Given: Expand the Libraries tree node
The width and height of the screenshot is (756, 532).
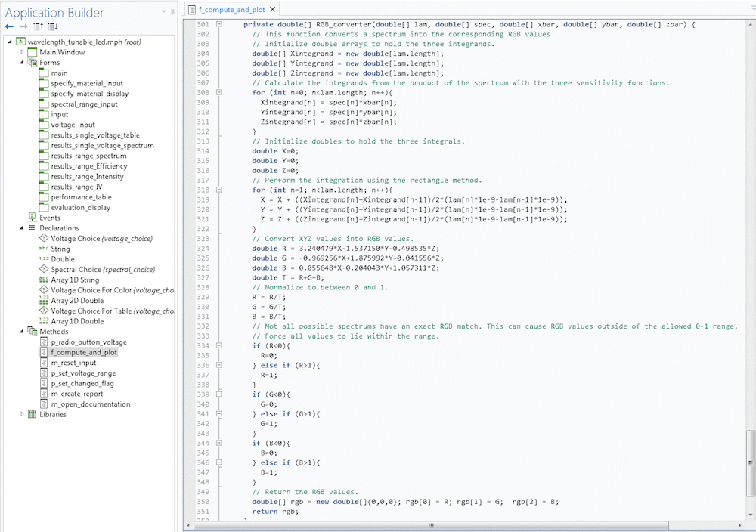Looking at the screenshot, I should (x=22, y=414).
